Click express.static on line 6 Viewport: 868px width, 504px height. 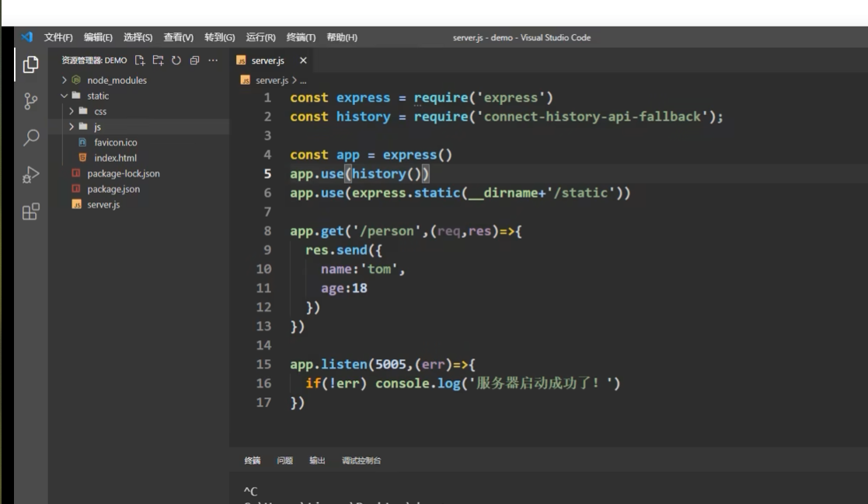[406, 193]
